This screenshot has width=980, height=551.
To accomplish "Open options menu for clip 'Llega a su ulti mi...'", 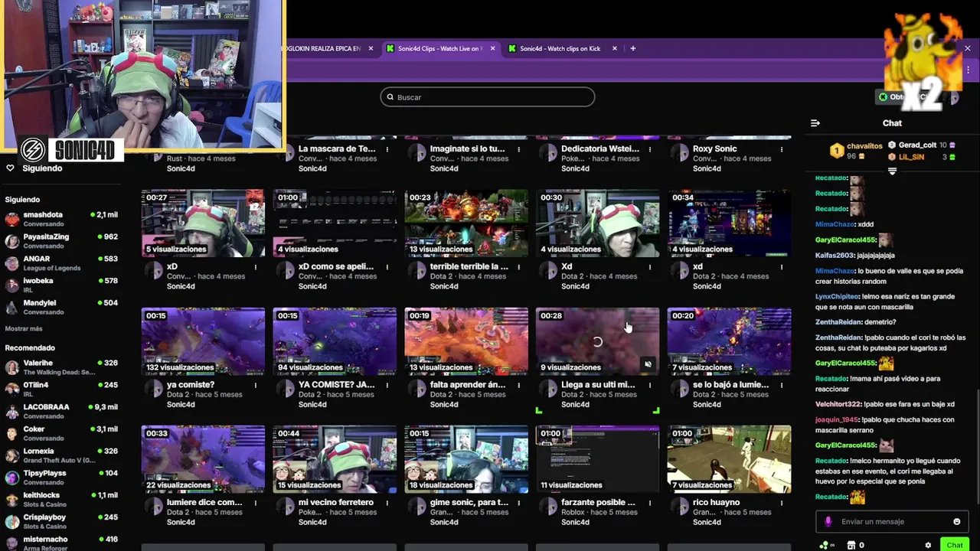I will [x=650, y=385].
